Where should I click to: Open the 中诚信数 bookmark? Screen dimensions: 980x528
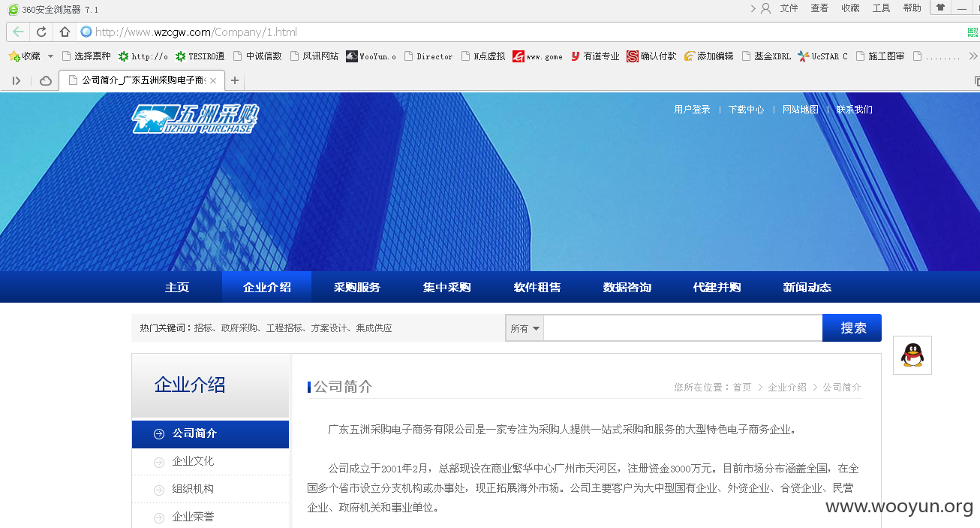click(257, 56)
